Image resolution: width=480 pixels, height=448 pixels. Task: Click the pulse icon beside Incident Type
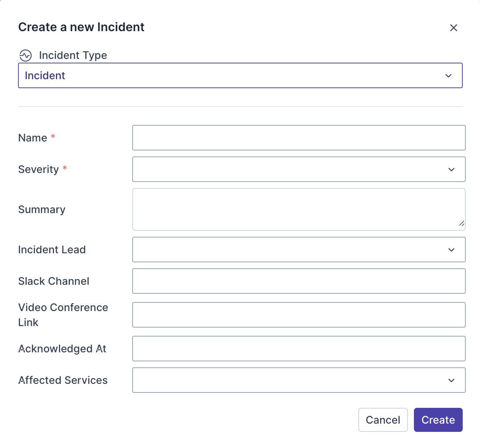(26, 56)
